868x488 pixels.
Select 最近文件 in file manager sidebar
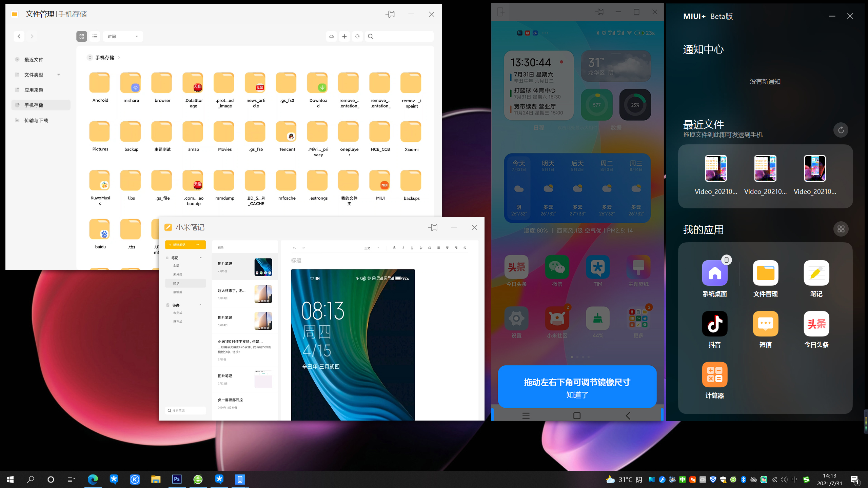pos(41,59)
